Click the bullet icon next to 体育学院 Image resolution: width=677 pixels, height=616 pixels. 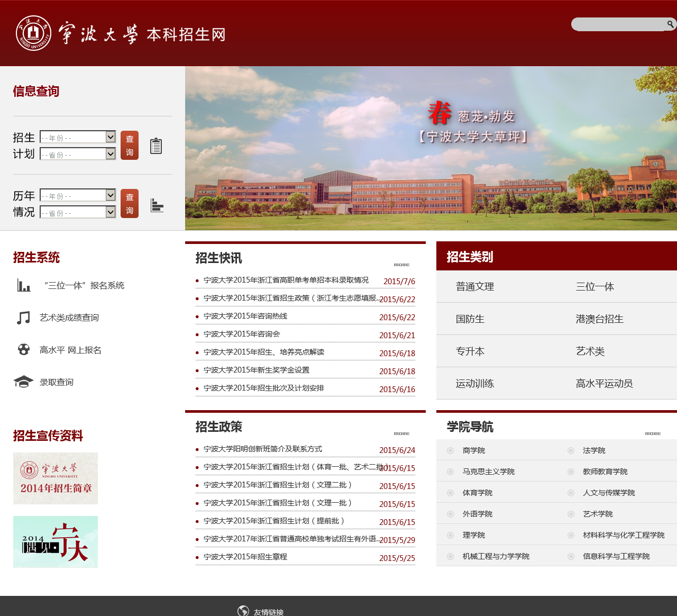pyautogui.click(x=450, y=493)
